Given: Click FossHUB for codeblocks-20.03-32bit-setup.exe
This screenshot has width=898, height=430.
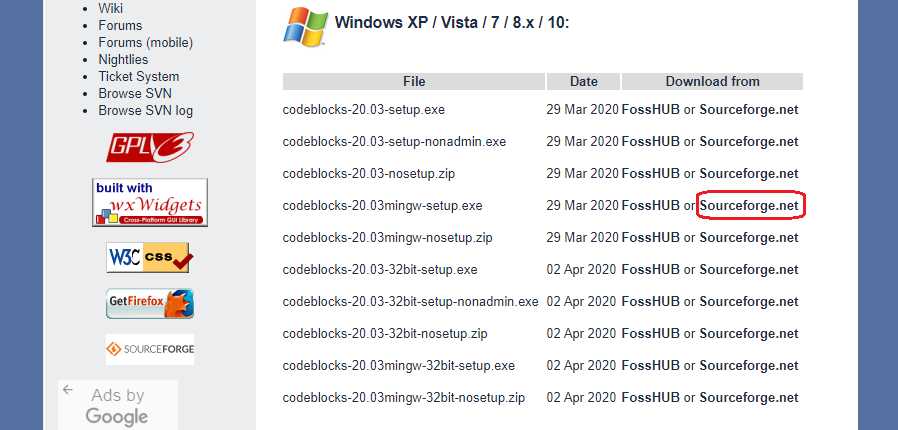Looking at the screenshot, I should click(651, 270).
